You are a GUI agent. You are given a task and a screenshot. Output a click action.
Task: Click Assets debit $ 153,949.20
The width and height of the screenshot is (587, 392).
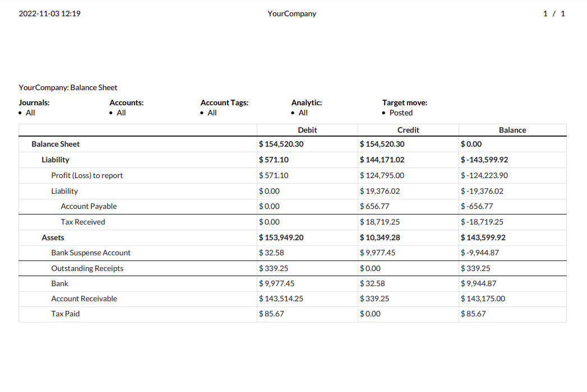(x=281, y=237)
